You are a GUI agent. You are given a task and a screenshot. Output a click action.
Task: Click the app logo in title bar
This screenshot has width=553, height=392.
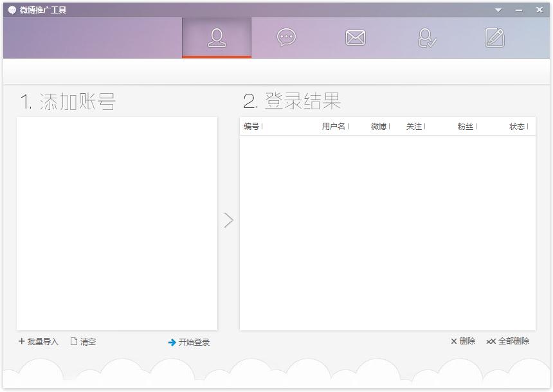pos(12,10)
